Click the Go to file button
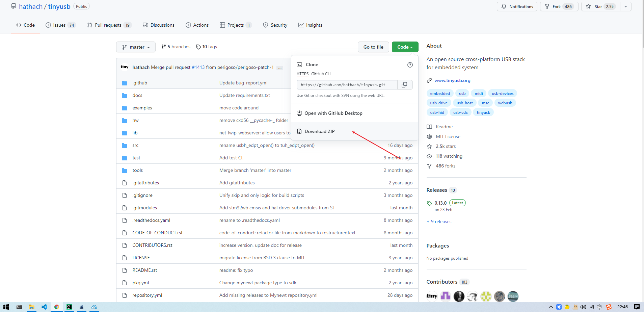 pyautogui.click(x=373, y=47)
